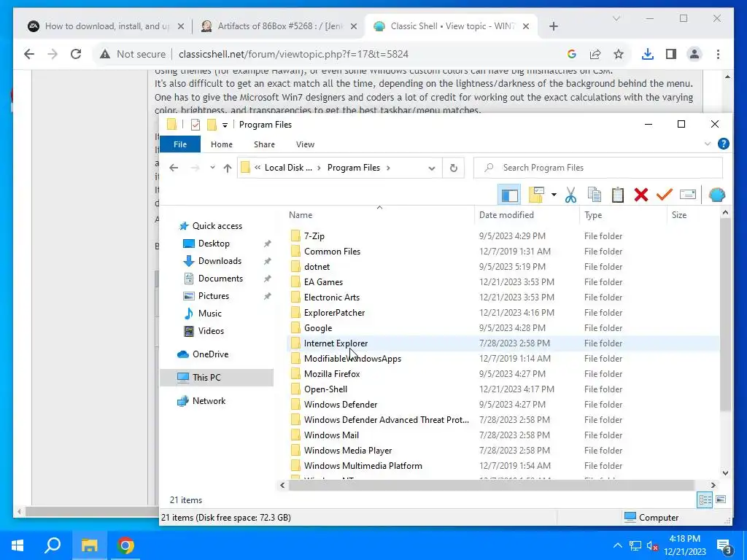Open the Share ribbon tab

coord(264,144)
